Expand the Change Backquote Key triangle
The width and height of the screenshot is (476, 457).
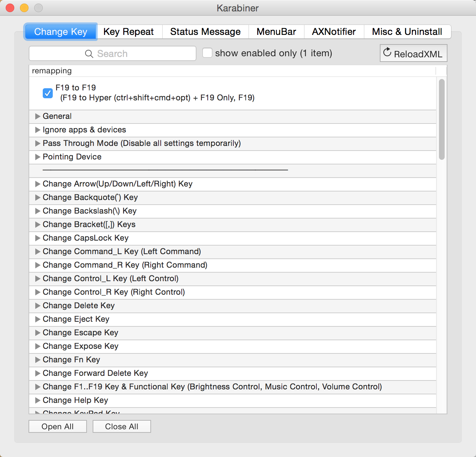point(37,198)
